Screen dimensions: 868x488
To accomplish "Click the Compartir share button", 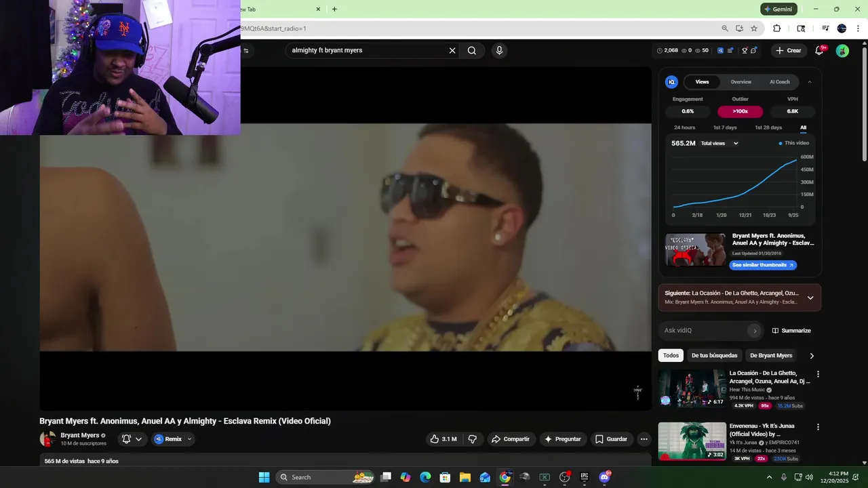I will [x=510, y=439].
